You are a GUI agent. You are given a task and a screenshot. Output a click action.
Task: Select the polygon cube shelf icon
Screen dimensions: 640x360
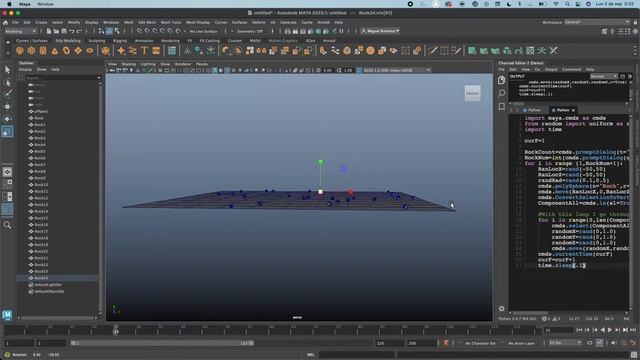pyautogui.click(x=31, y=51)
